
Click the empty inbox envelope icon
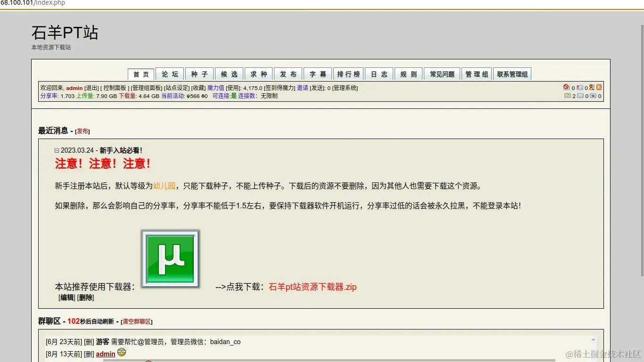(580, 96)
